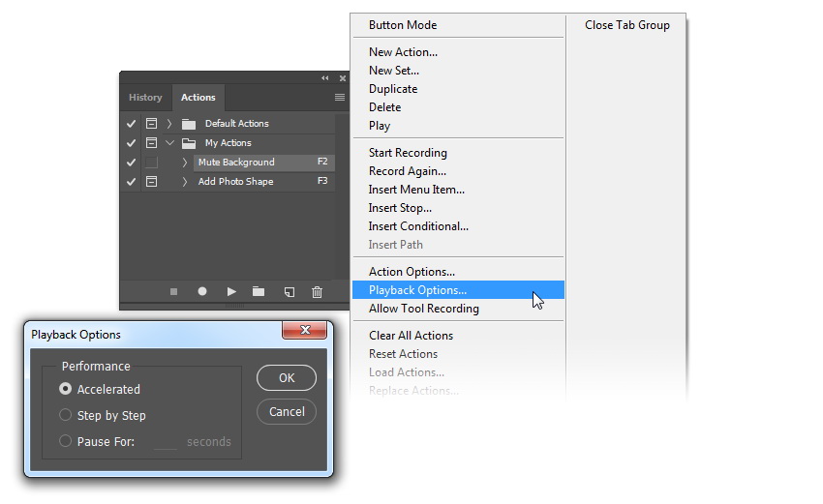Screen dimensions: 823x504
Task: Create new set with folder icon
Action: coord(259,291)
